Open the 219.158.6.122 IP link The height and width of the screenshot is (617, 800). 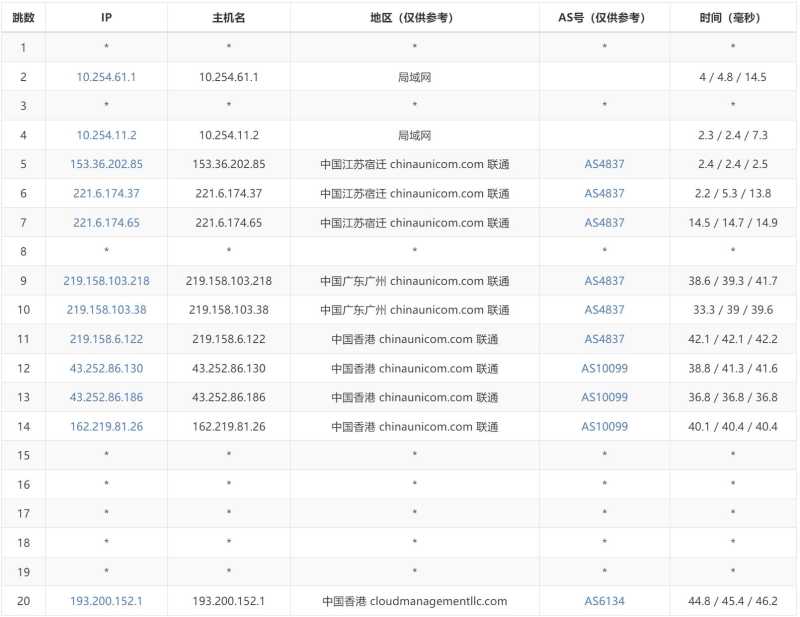click(105, 339)
